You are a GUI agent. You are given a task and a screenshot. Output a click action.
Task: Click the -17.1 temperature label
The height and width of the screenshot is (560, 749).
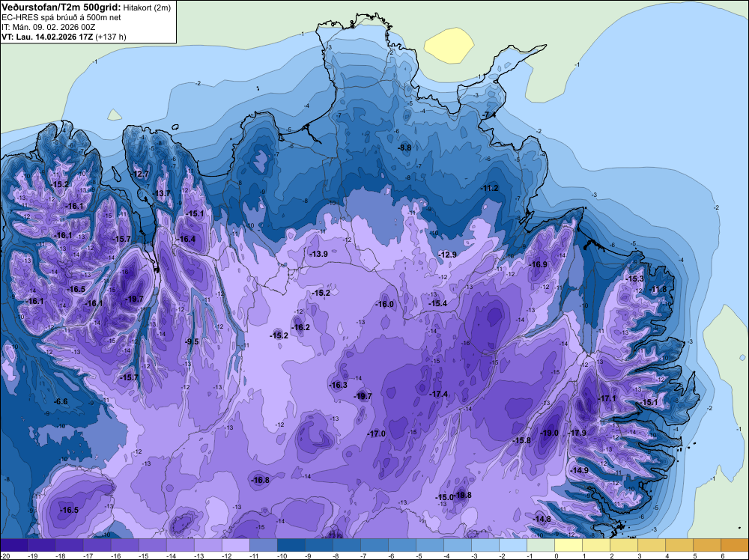pyautogui.click(x=607, y=398)
